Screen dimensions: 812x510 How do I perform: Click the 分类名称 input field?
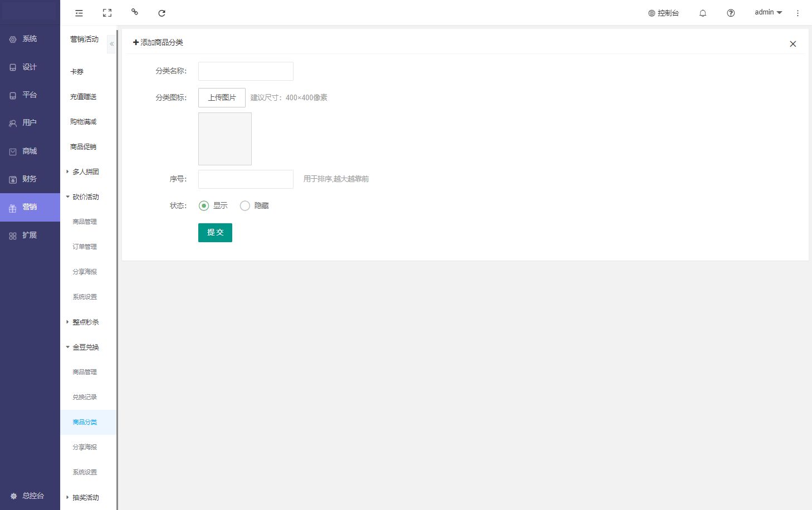pos(246,71)
